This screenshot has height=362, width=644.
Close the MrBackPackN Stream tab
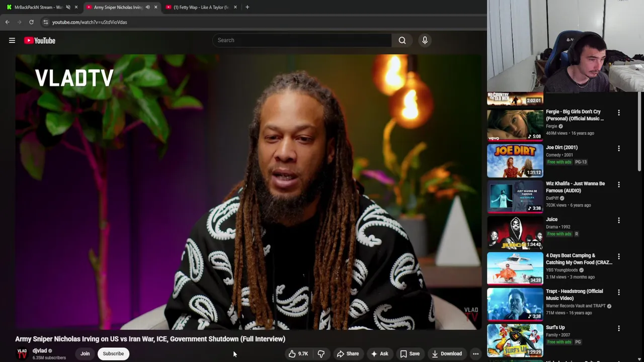pyautogui.click(x=76, y=7)
